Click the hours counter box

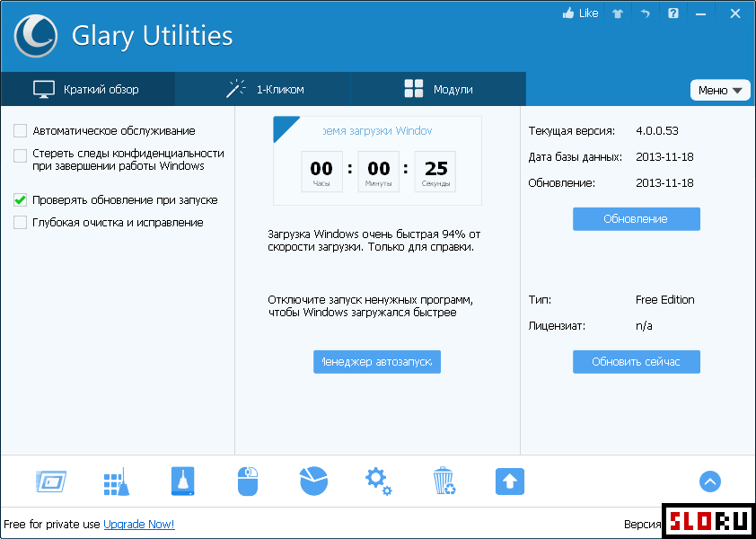(x=321, y=172)
